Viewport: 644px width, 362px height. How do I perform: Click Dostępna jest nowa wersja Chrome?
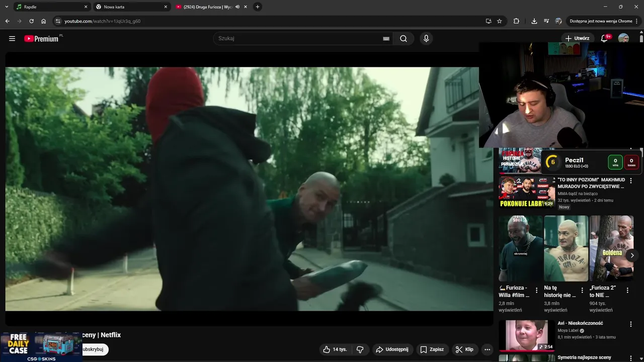coord(601,21)
